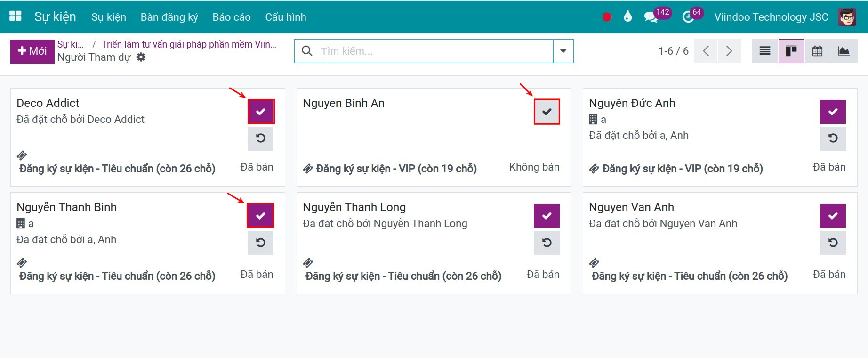This screenshot has height=358, width=868.
Task: Click the 1-6 / 6 pager counter
Action: (674, 51)
